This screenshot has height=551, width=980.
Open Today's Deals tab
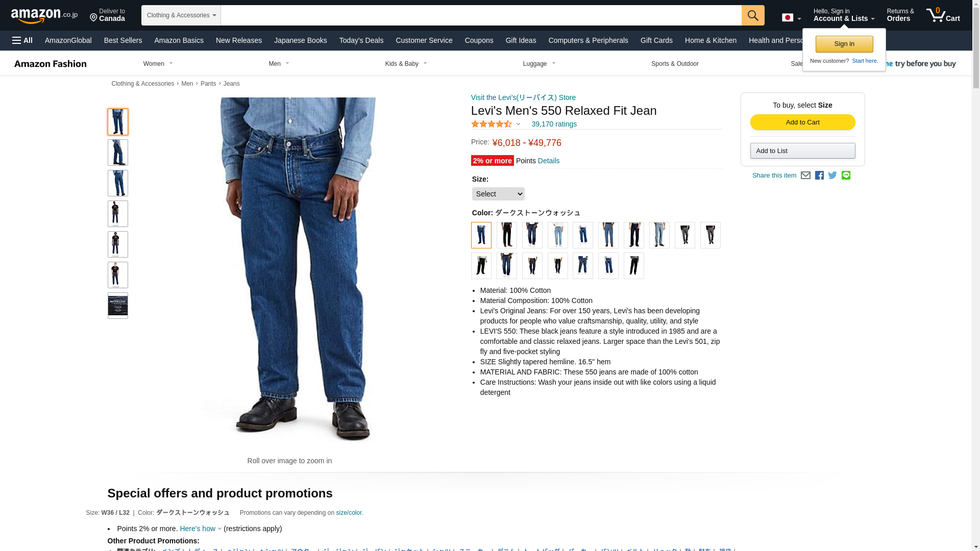click(x=361, y=40)
